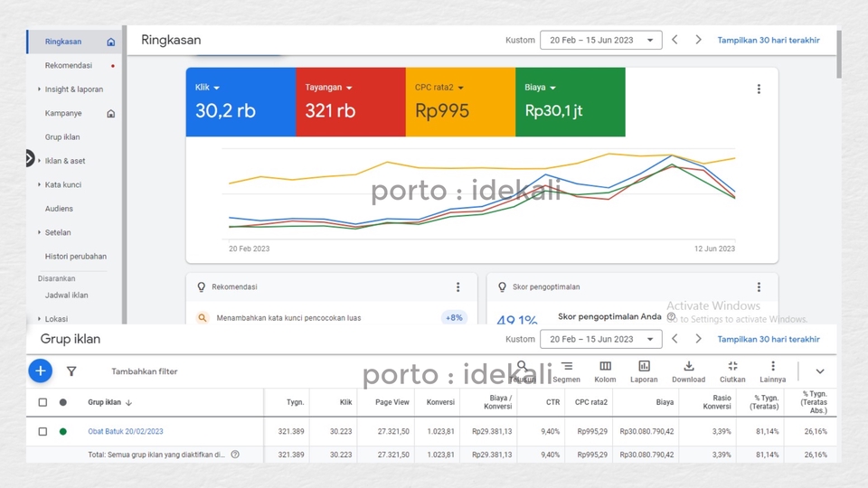Open the chart card three-dot menu
This screenshot has width=868, height=488.
coord(759,89)
